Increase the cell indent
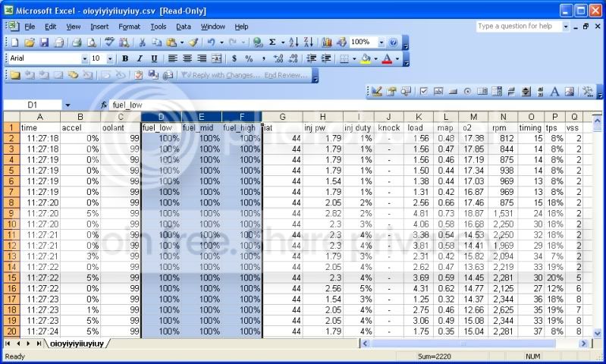Viewport: 606px width, 364px height. (x=326, y=58)
